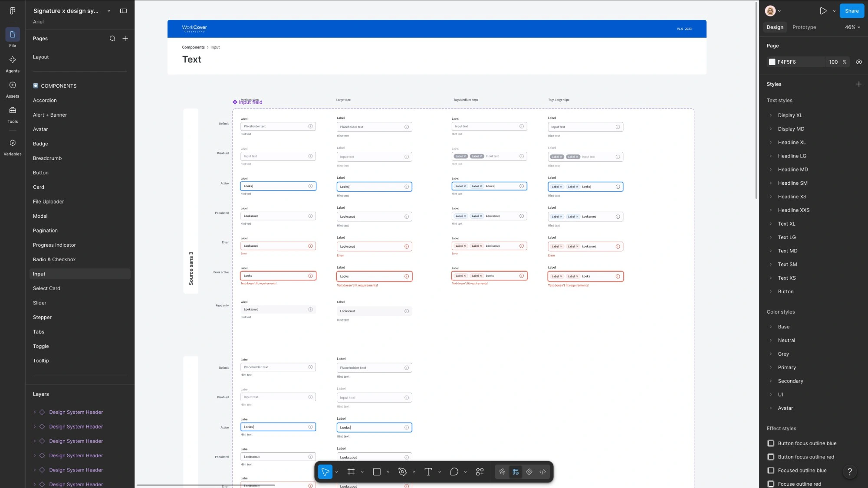Viewport: 868px width, 488px height.
Task: Switch to Design mode icon in toolbar
Action: [x=516, y=472]
